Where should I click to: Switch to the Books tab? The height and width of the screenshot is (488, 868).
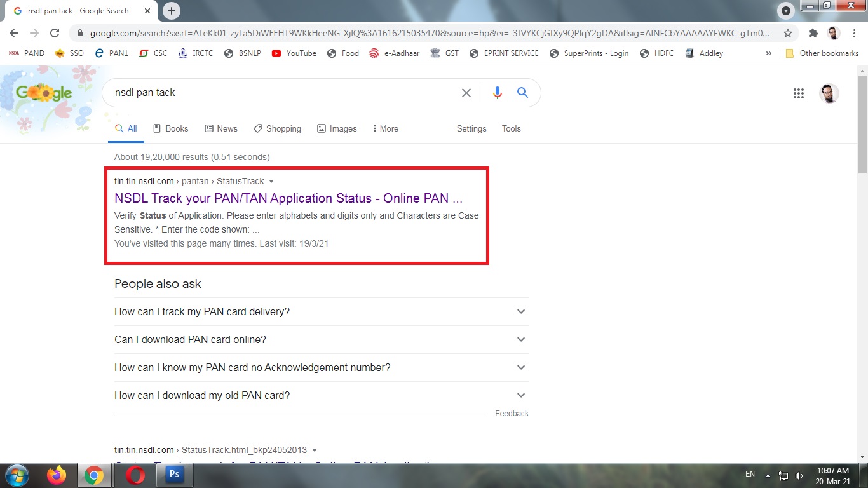tap(171, 128)
